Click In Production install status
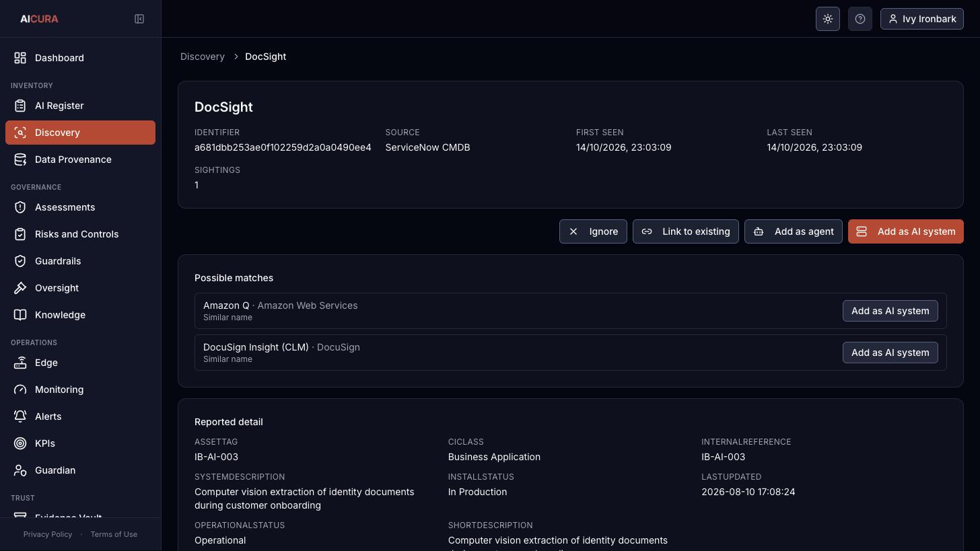Image resolution: width=980 pixels, height=551 pixels. click(477, 492)
